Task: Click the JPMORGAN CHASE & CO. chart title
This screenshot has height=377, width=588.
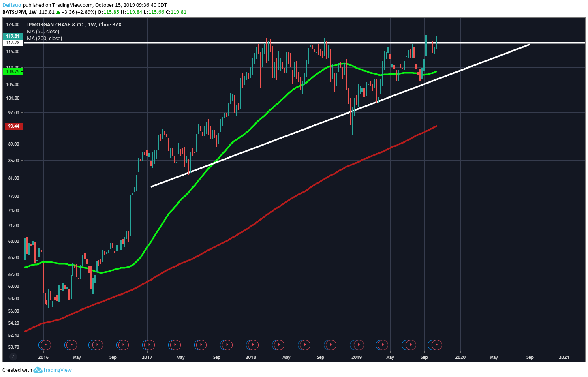Action: pos(74,25)
